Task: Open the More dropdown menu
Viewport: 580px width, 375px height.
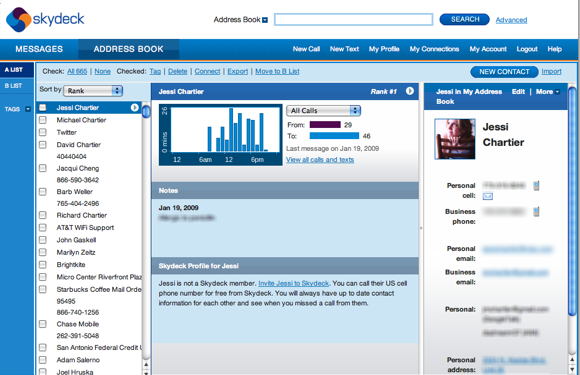Action: [x=547, y=91]
